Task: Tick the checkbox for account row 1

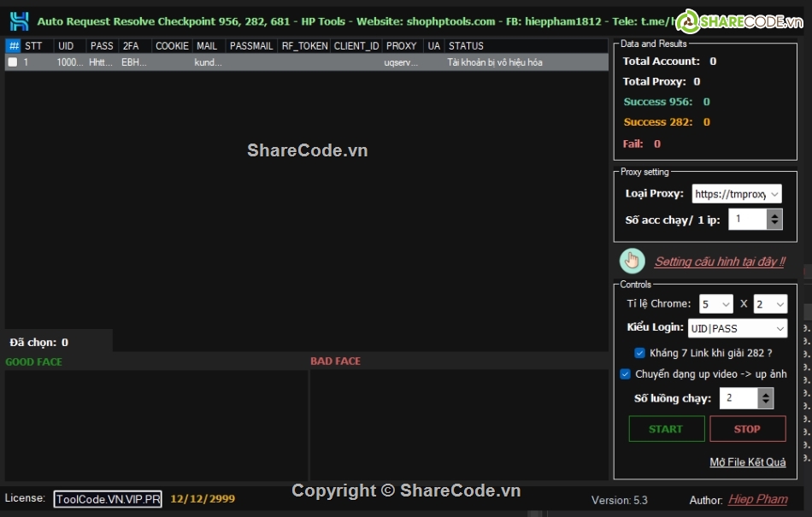Action: click(13, 62)
